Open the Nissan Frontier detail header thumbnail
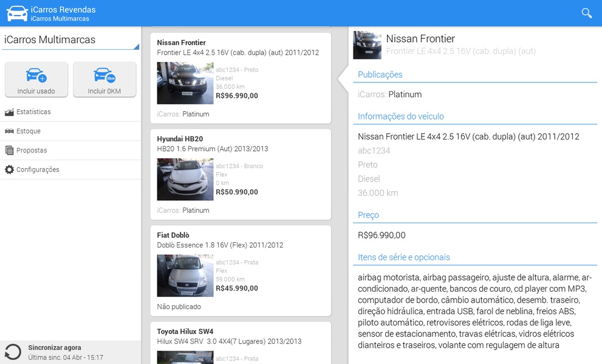 coord(367,45)
